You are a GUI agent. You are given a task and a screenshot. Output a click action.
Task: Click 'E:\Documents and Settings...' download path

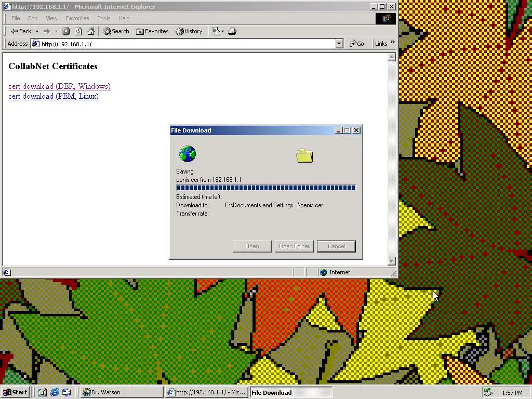(274, 205)
